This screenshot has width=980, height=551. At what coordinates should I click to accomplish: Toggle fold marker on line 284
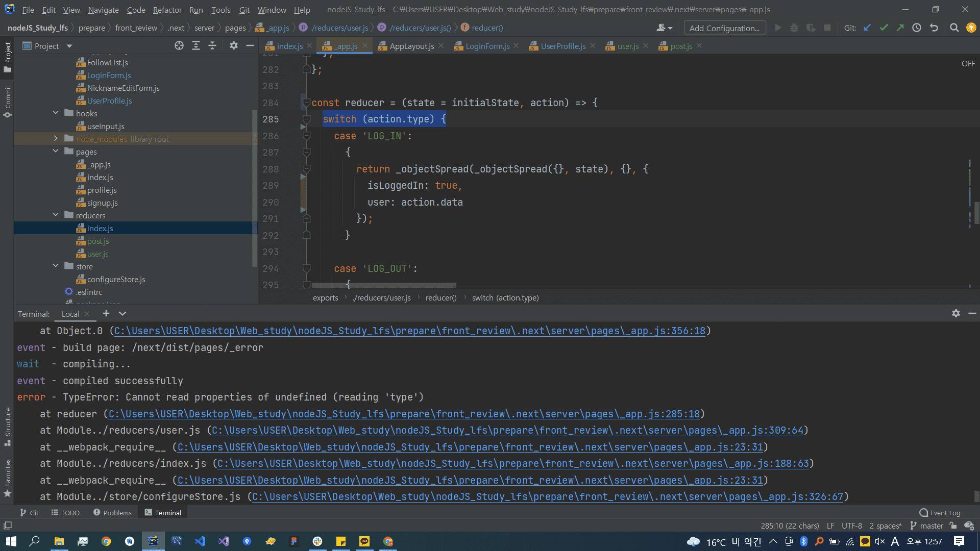307,103
